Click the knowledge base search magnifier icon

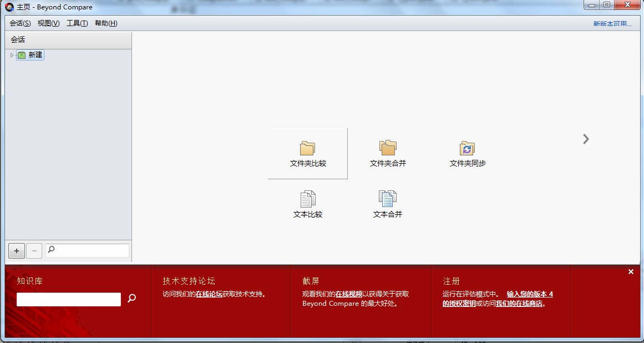pos(131,299)
